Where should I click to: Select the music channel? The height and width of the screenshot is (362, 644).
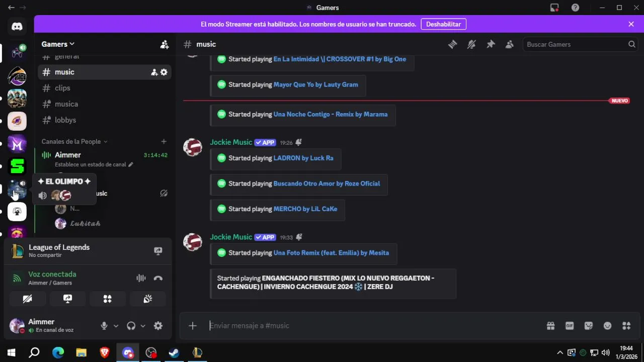pyautogui.click(x=105, y=72)
